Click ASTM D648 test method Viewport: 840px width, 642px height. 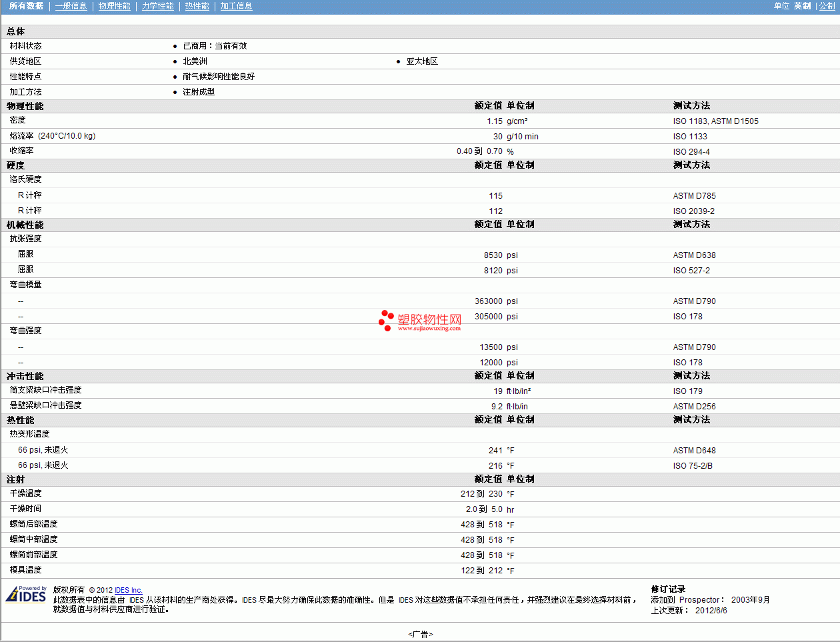(x=694, y=451)
